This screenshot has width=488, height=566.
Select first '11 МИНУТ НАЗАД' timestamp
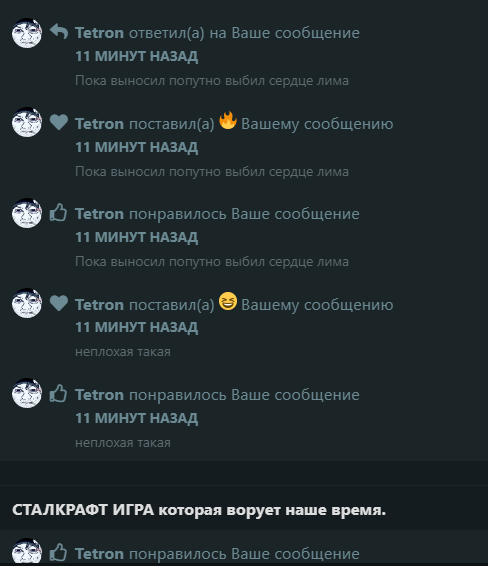coord(136,56)
